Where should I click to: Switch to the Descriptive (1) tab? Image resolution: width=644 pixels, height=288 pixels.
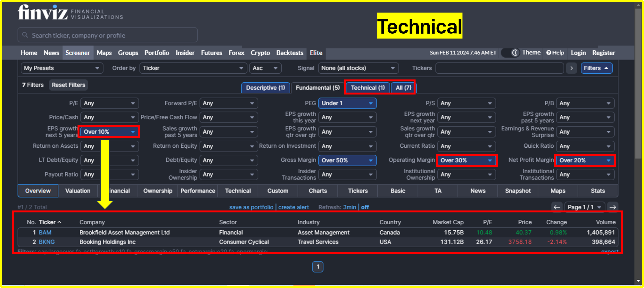point(265,88)
